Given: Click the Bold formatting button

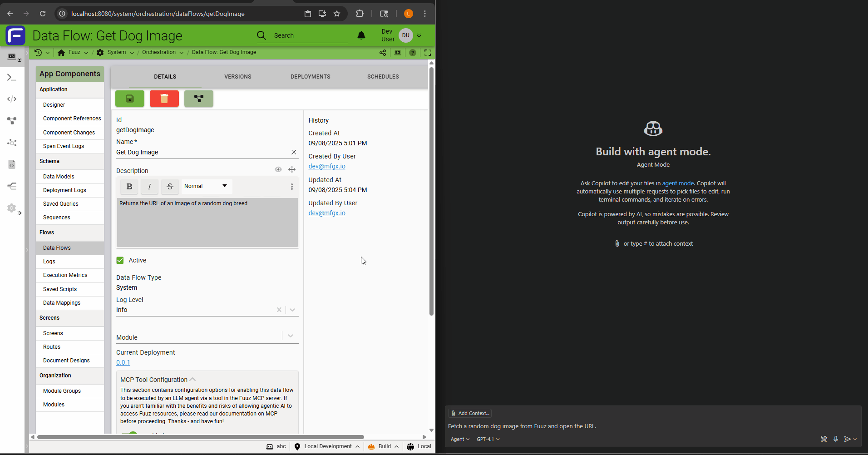Looking at the screenshot, I should pos(129,186).
